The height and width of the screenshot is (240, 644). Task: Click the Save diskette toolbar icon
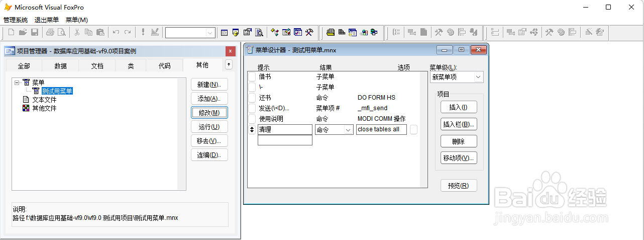pyautogui.click(x=35, y=32)
